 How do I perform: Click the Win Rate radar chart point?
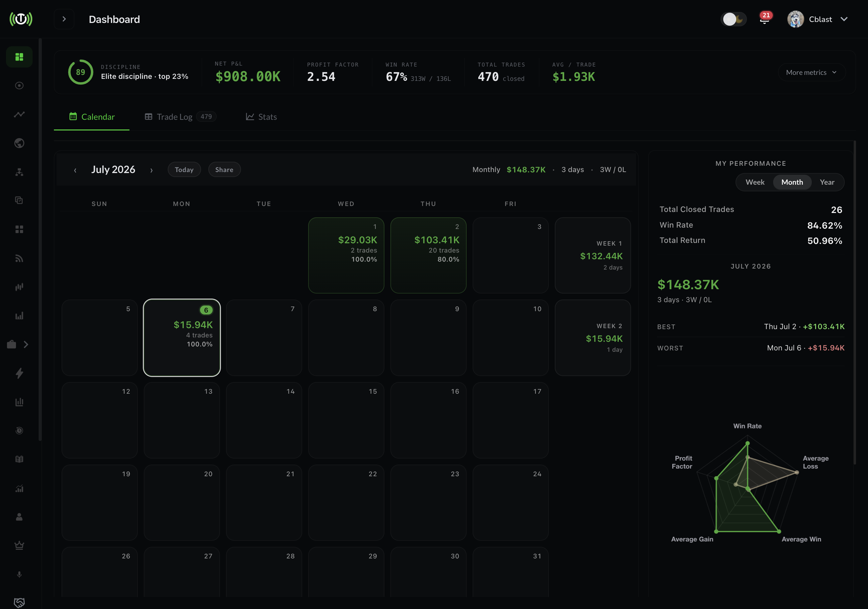coord(748,443)
